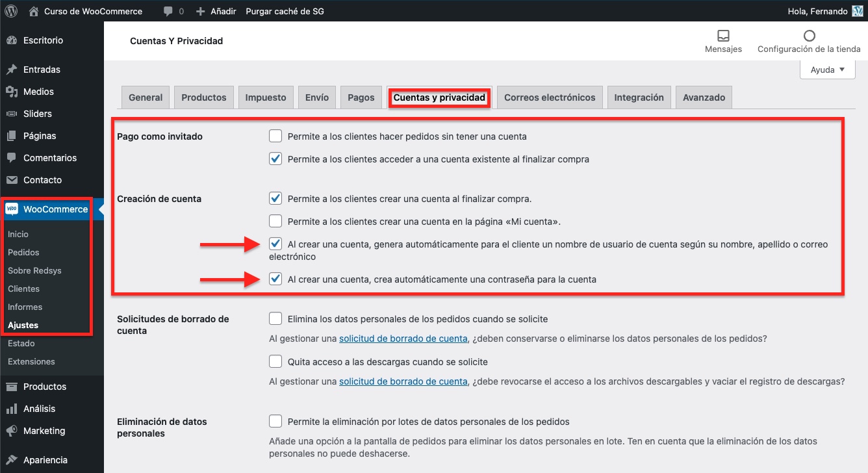The height and width of the screenshot is (473, 868).
Task: Select the Cuentas y privacidad tab
Action: pyautogui.click(x=439, y=97)
